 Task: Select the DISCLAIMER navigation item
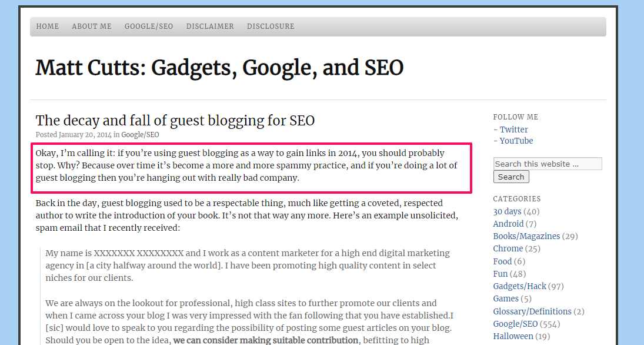pyautogui.click(x=210, y=26)
